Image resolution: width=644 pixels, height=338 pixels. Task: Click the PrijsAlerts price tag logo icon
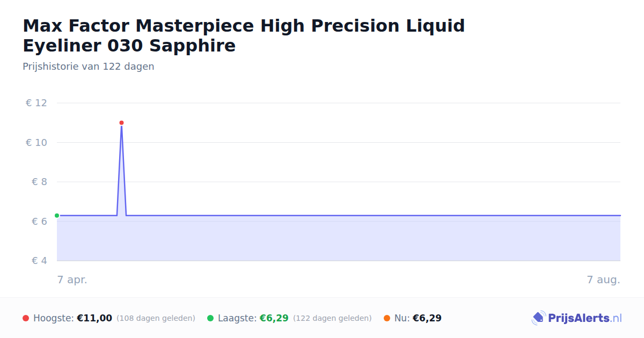pyautogui.click(x=538, y=318)
